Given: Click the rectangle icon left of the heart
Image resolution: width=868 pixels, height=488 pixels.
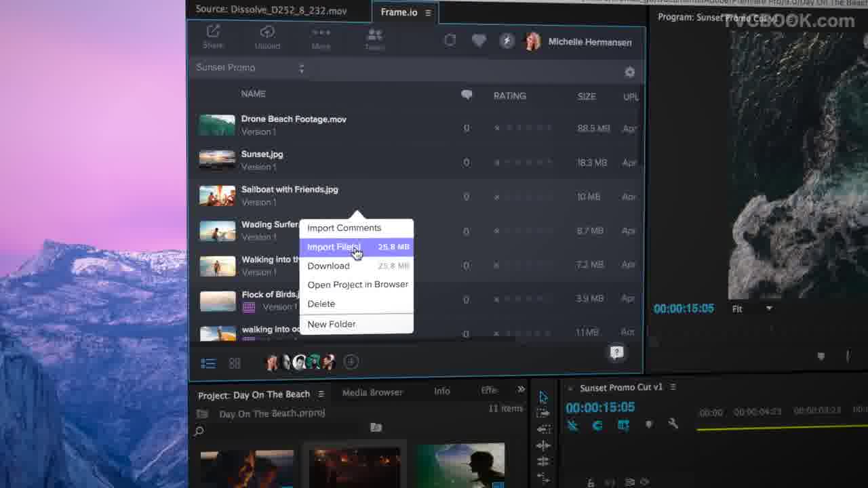Looking at the screenshot, I should (450, 40).
